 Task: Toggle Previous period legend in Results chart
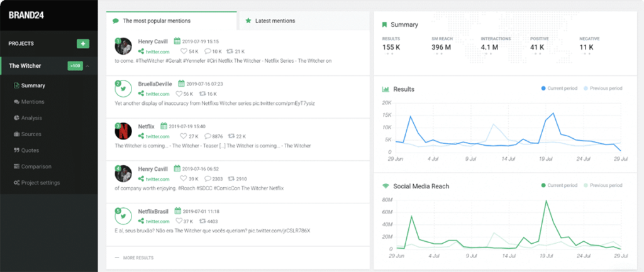pos(602,89)
